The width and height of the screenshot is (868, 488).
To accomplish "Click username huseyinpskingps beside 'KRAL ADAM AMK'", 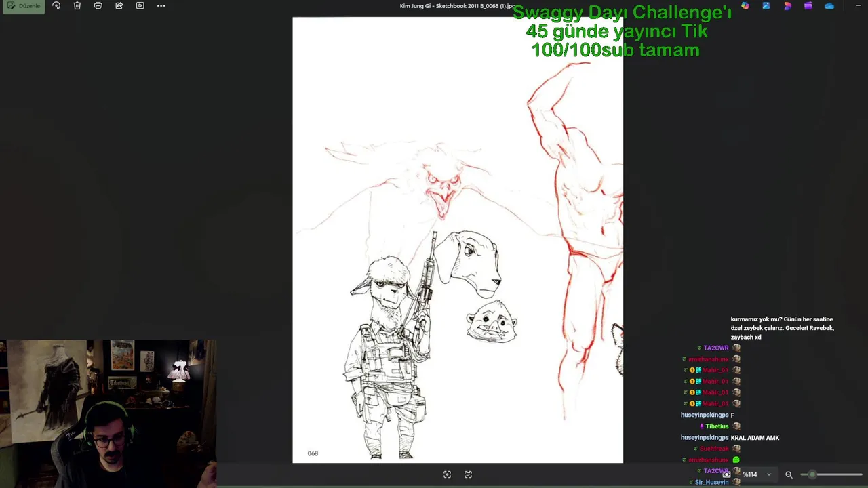I will (705, 438).
